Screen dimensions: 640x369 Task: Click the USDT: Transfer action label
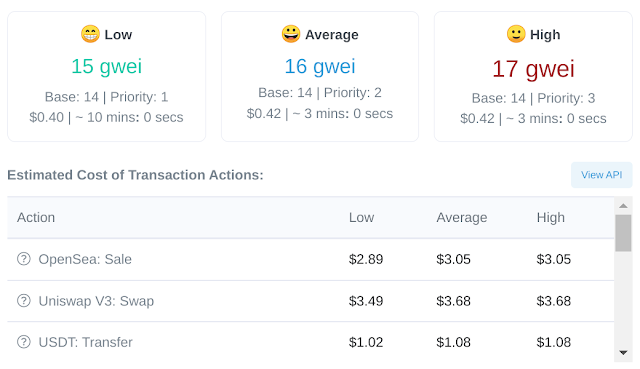click(x=85, y=342)
